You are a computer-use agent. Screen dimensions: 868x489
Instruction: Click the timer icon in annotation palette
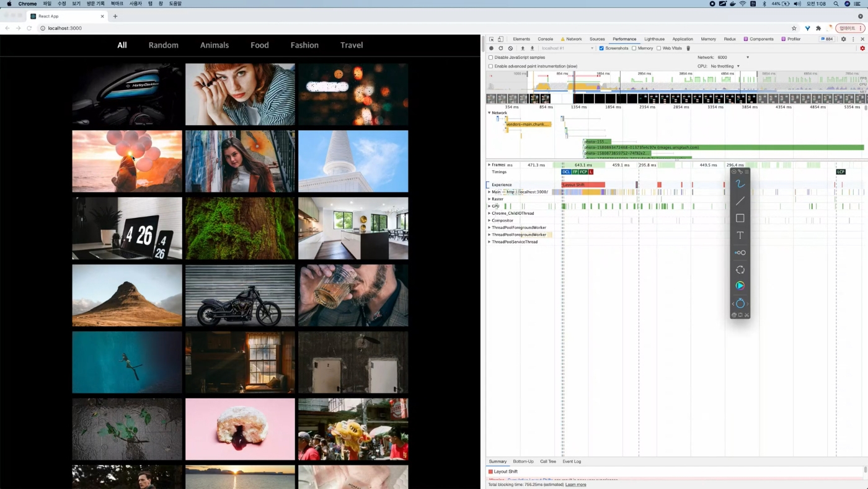pos(740,303)
